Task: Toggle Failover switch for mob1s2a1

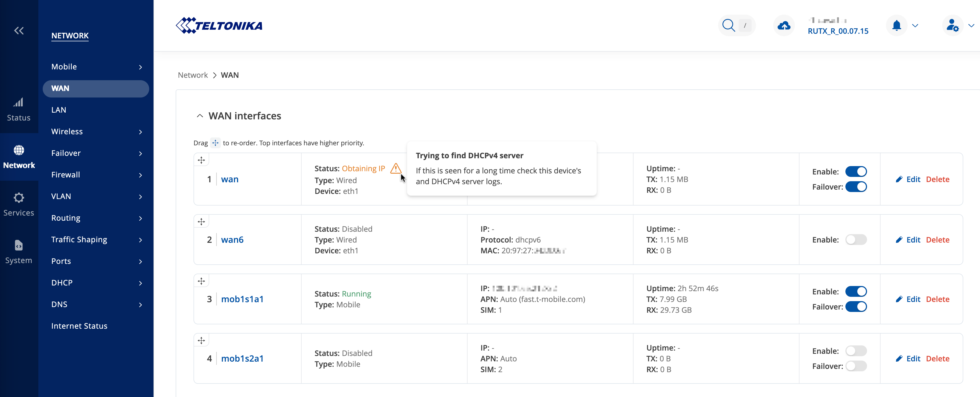Action: [856, 366]
